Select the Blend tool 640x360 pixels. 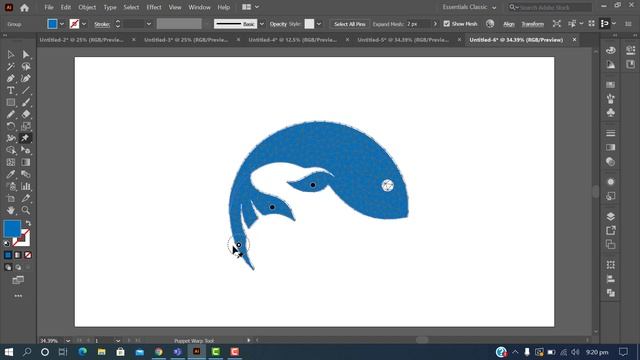click(26, 174)
